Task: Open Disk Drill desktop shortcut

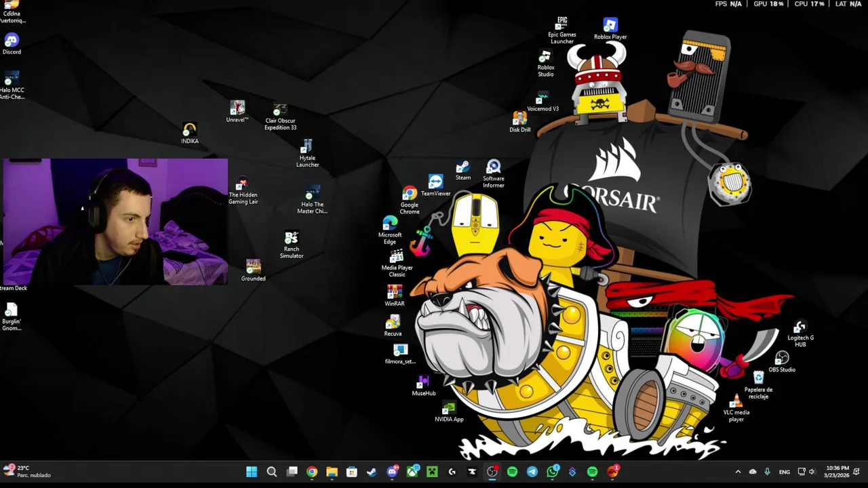Action: coord(520,122)
